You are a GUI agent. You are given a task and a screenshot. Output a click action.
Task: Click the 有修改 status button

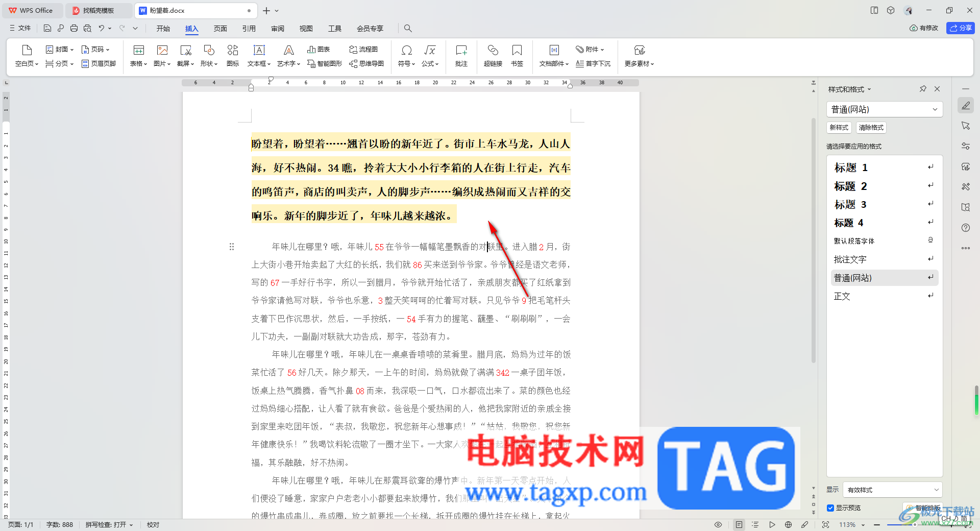tap(924, 28)
